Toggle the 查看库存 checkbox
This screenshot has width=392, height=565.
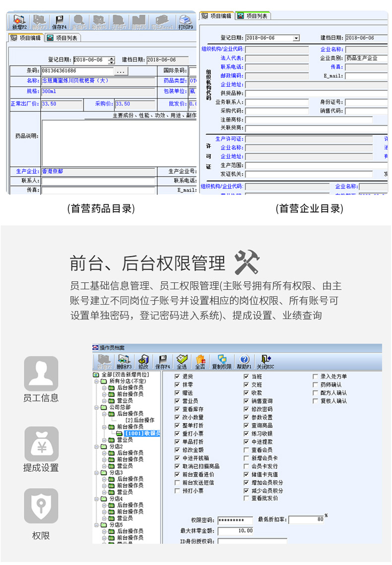pos(177,409)
